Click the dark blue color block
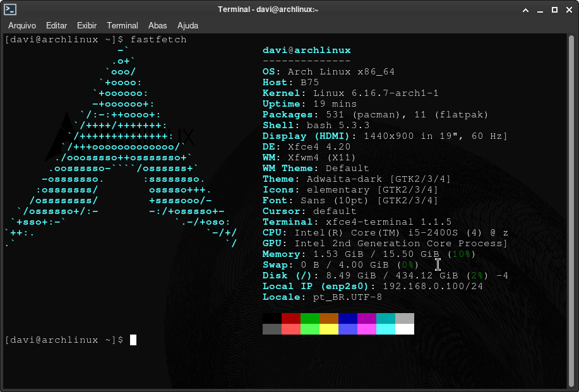Screen dimensions: 579x392 348,318
